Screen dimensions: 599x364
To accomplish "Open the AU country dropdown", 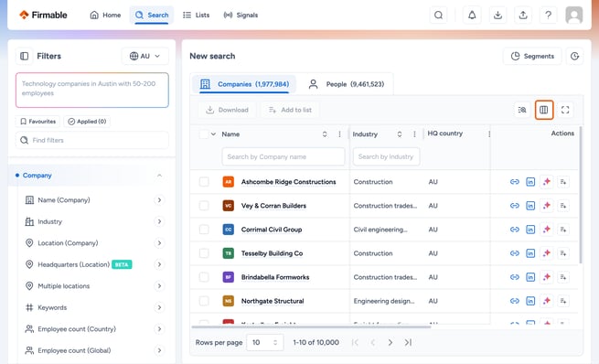I will 145,56.
